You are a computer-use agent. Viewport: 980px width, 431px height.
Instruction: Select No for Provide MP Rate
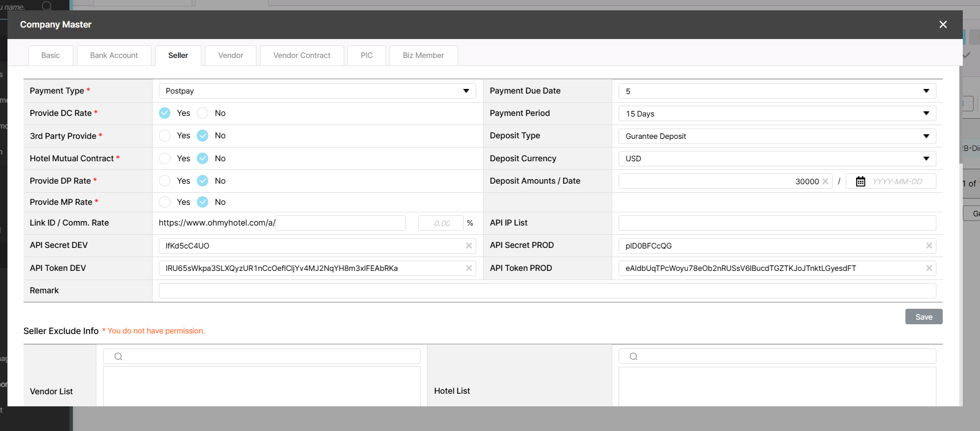pos(203,202)
